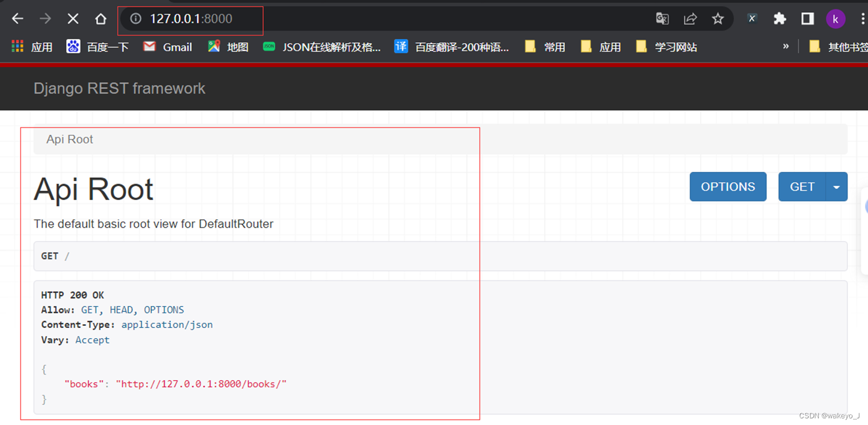This screenshot has width=868, height=425.
Task: Open the JSON在线解析及格 bookmark
Action: coord(322,47)
